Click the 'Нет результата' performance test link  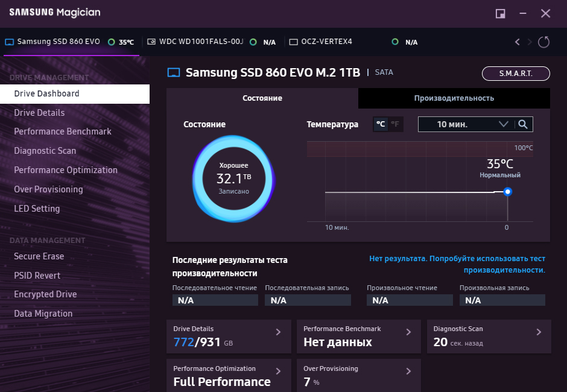coord(457,264)
